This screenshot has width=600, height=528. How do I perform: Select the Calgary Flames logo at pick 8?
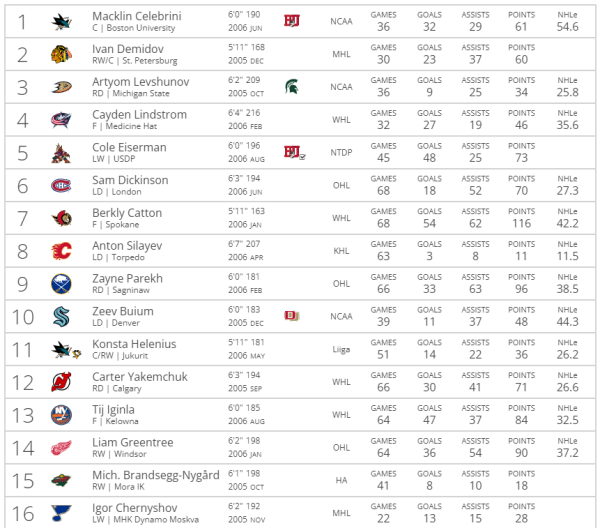coord(62,251)
